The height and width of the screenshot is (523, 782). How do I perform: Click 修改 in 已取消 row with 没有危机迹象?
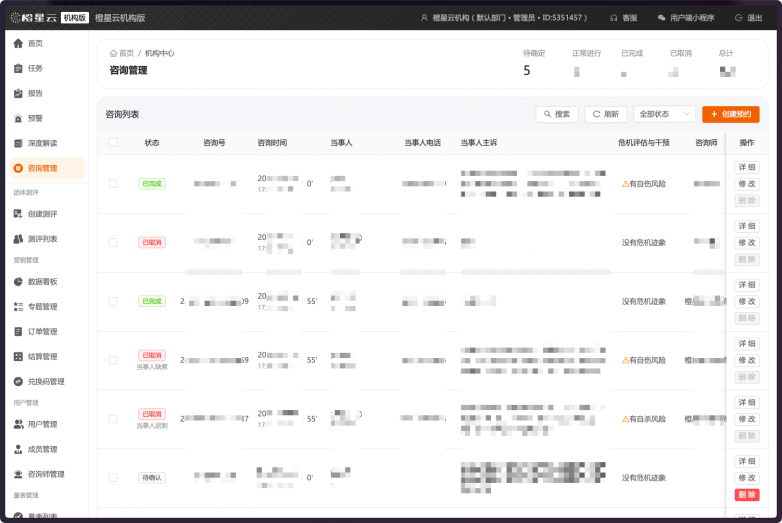747,243
